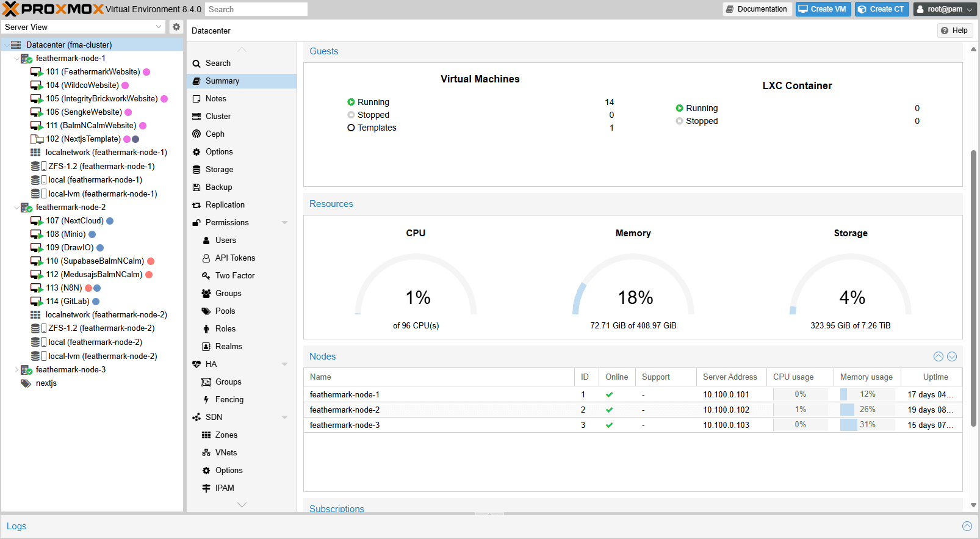The image size is (980, 539).
Task: Collapse the SDN submenu arrow
Action: pyautogui.click(x=284, y=418)
